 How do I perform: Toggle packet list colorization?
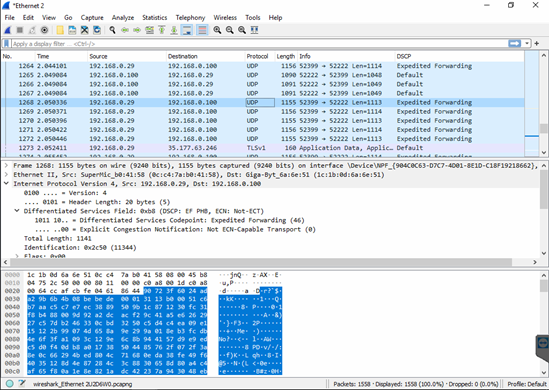[202, 30]
